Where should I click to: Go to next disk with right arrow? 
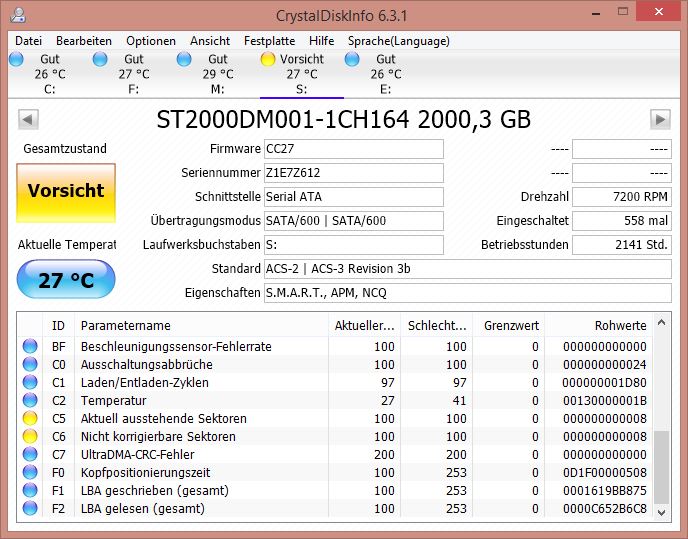(x=660, y=119)
